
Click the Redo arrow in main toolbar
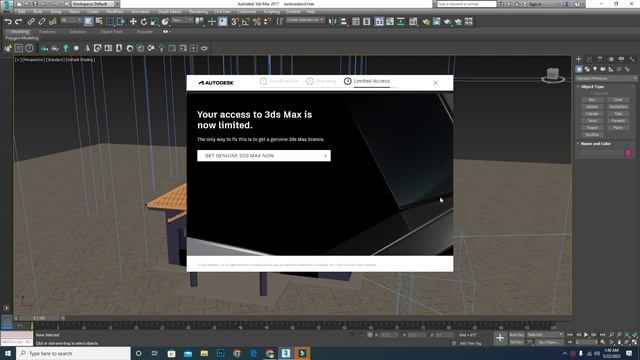18,22
